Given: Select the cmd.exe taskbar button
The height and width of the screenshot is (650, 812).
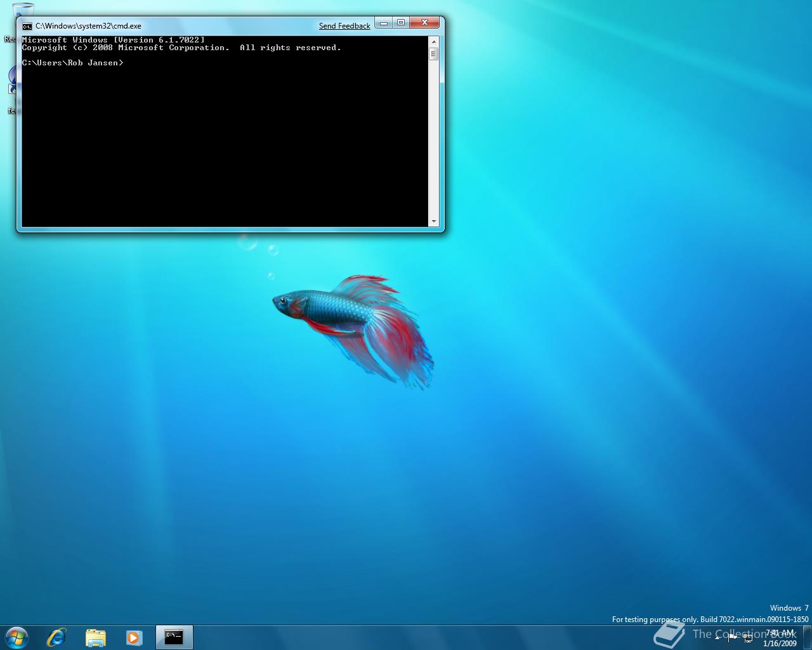Looking at the screenshot, I should pos(174,637).
